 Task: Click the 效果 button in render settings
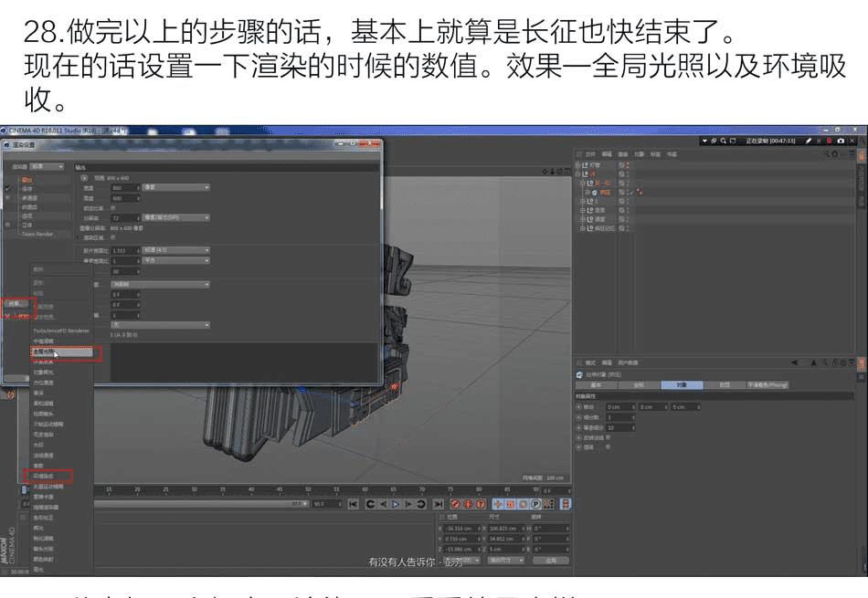15,303
